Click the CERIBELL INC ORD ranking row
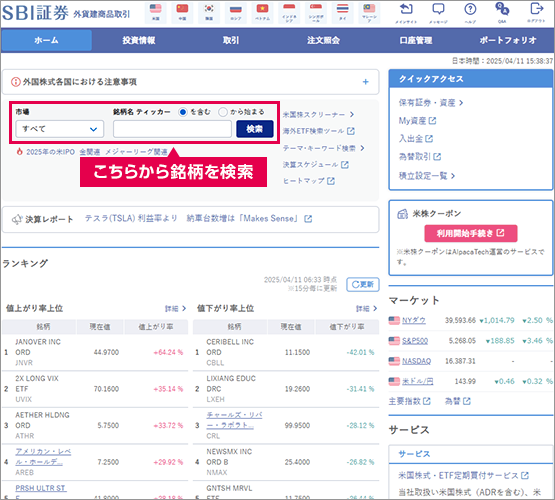This screenshot has width=555, height=500. (286, 352)
